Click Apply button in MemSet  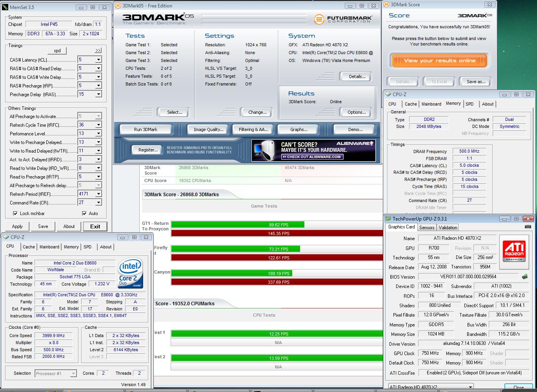(17, 226)
